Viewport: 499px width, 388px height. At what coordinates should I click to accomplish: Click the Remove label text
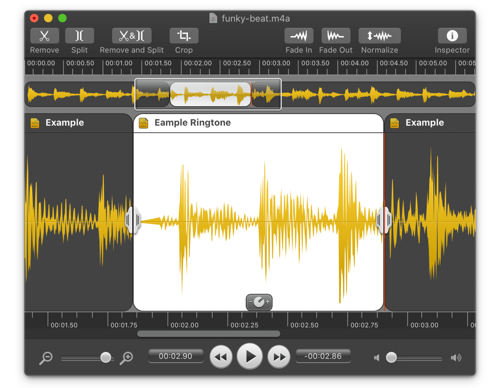point(44,50)
